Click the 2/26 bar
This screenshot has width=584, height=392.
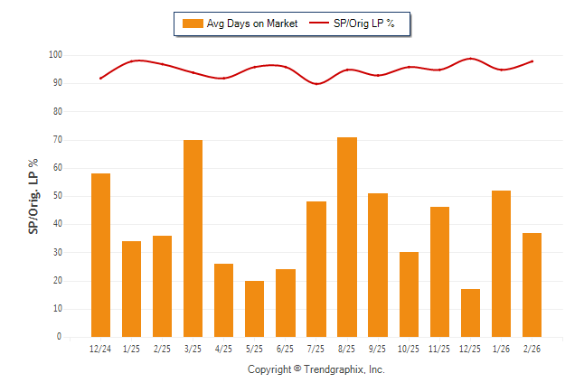pyautogui.click(x=532, y=285)
